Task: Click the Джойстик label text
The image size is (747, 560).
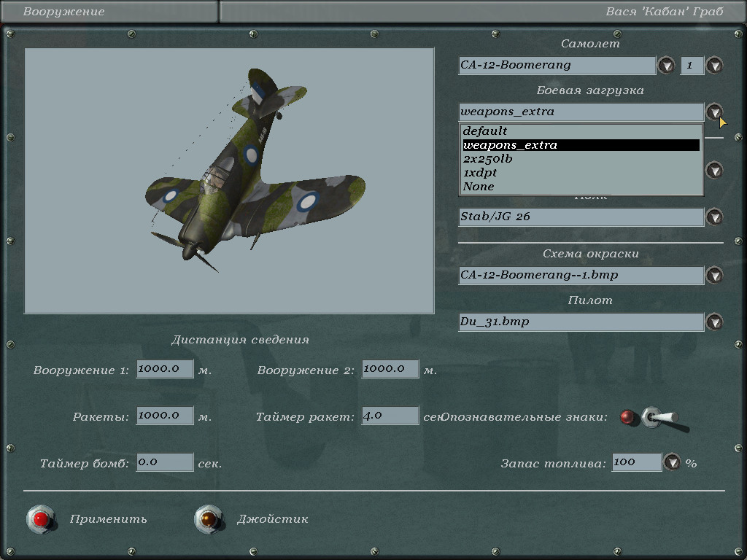Action: [273, 519]
